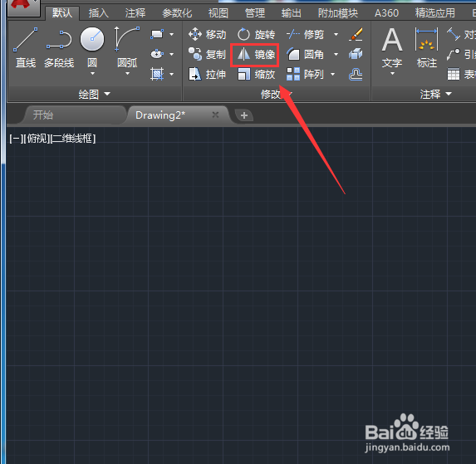Activate the Array (阵列) tool
This screenshot has width=476, height=464.
(306, 74)
